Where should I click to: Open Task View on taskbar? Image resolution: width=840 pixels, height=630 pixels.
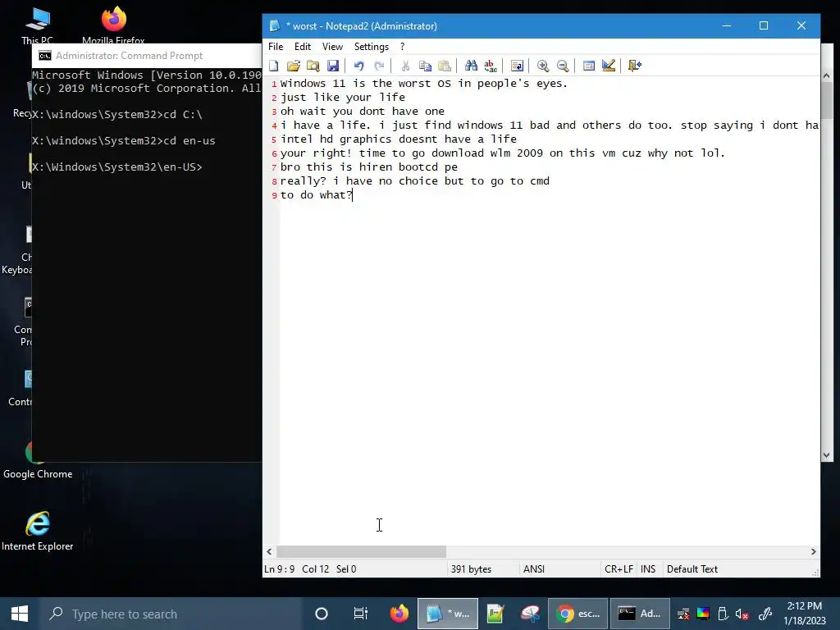pos(361,614)
